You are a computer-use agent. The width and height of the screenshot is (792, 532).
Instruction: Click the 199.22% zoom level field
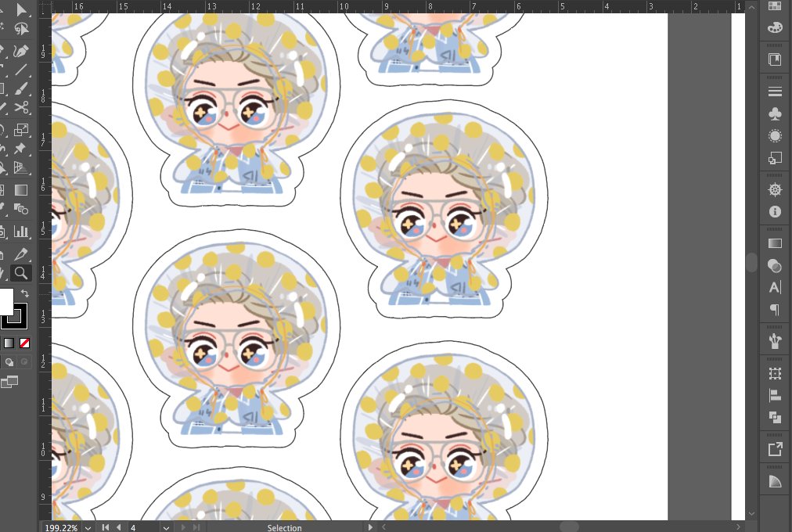click(x=61, y=527)
